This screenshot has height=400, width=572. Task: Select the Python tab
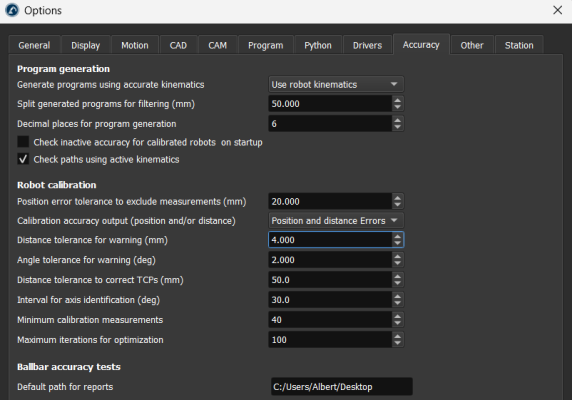318,45
